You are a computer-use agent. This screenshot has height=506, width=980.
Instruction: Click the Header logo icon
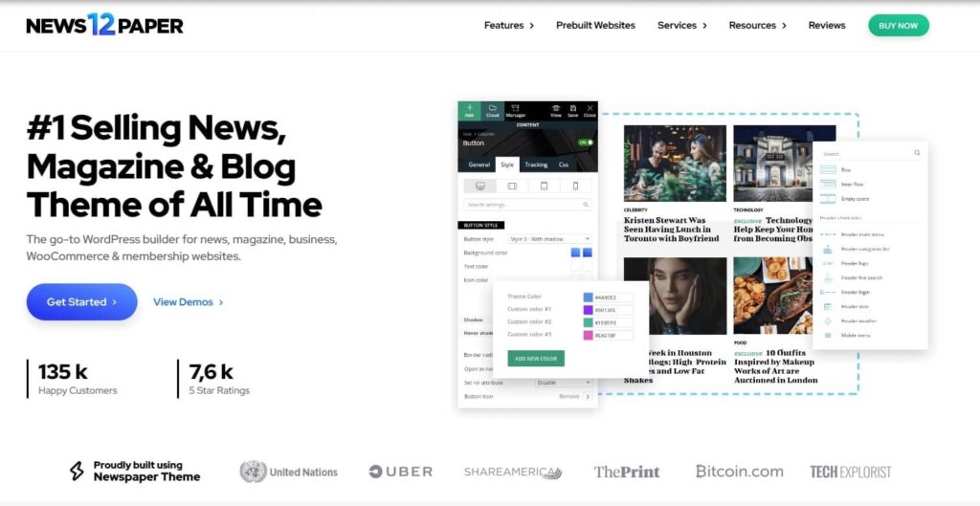[x=828, y=264]
